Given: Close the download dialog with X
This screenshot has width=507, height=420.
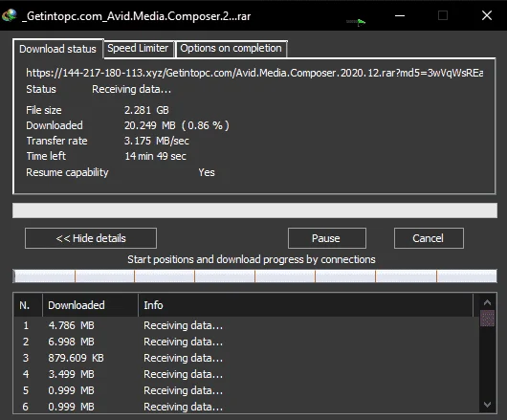Looking at the screenshot, I should click(x=487, y=15).
